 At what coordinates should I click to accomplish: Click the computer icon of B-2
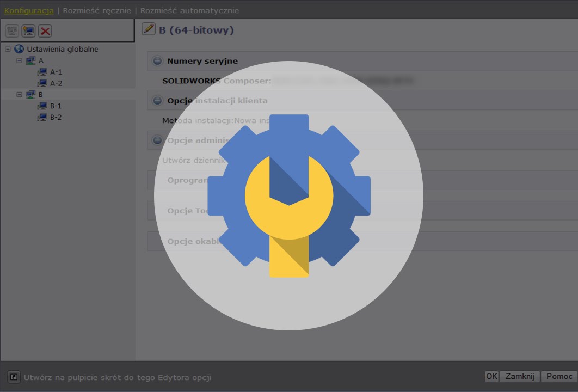click(42, 117)
